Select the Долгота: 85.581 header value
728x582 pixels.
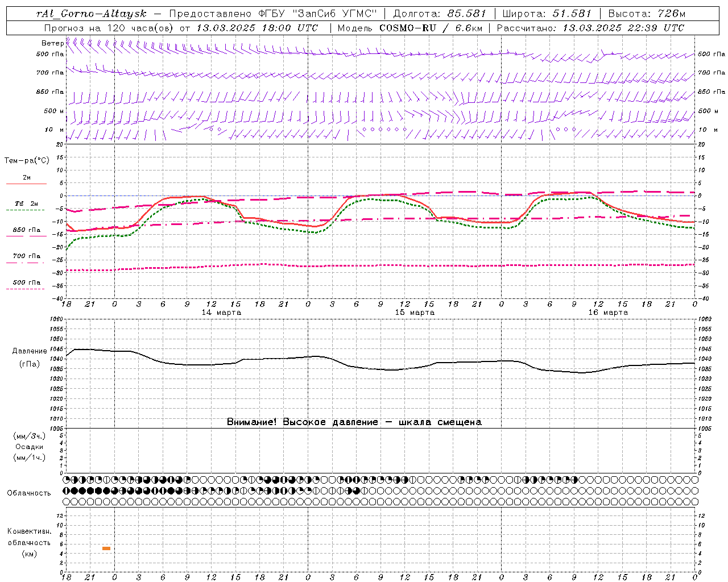(x=440, y=14)
